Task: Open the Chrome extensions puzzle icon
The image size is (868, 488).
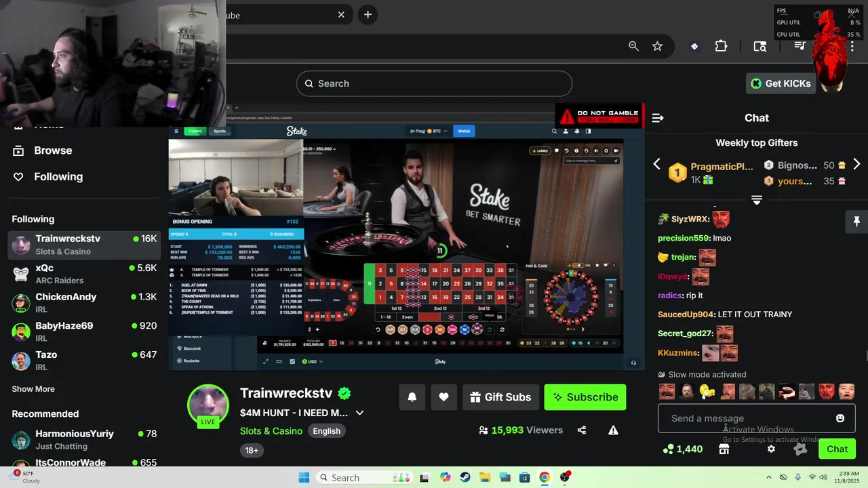Action: (x=721, y=46)
